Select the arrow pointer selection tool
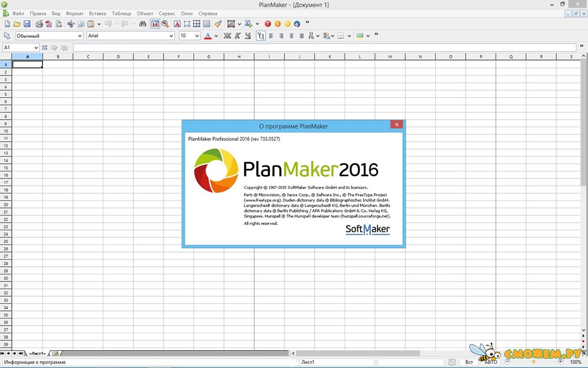Screen dimensions: 588x368 (7, 36)
